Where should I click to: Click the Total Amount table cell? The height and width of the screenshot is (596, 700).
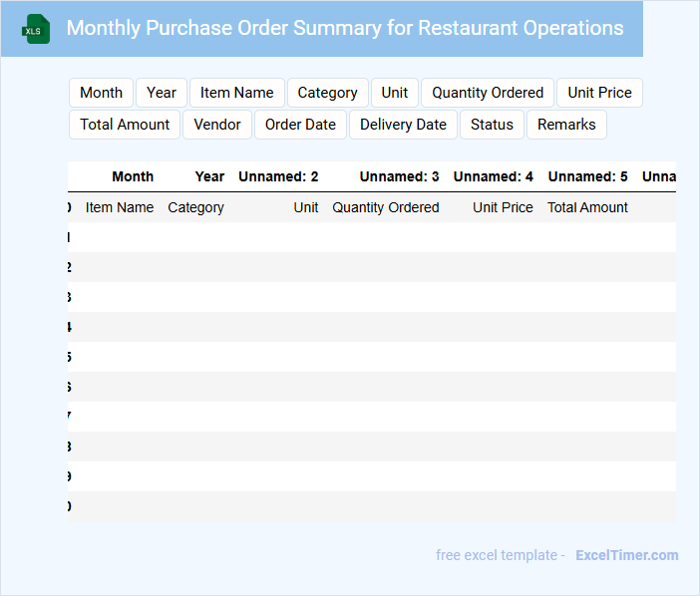click(x=587, y=207)
